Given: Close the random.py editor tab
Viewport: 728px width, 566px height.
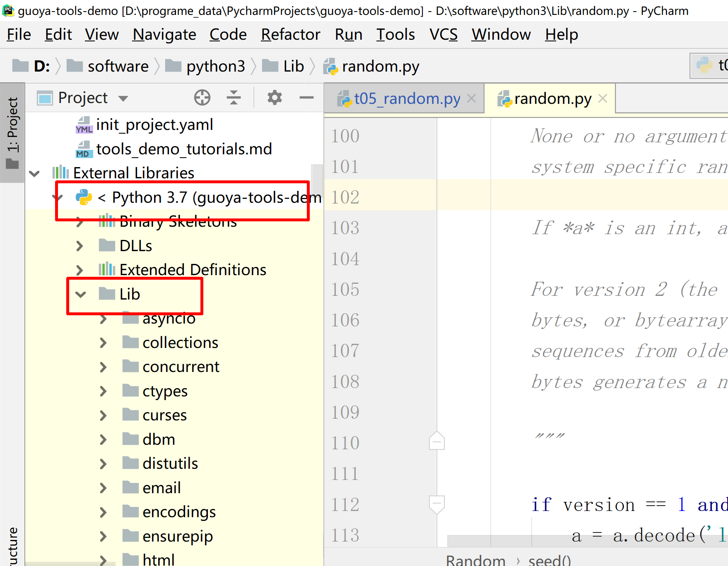Looking at the screenshot, I should [603, 98].
